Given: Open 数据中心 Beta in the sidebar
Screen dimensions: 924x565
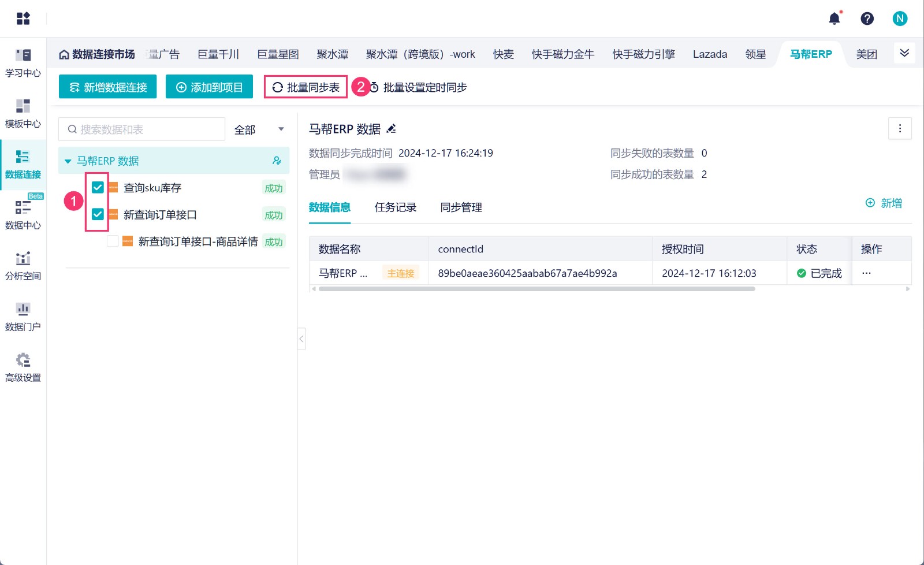Looking at the screenshot, I should point(23,215).
